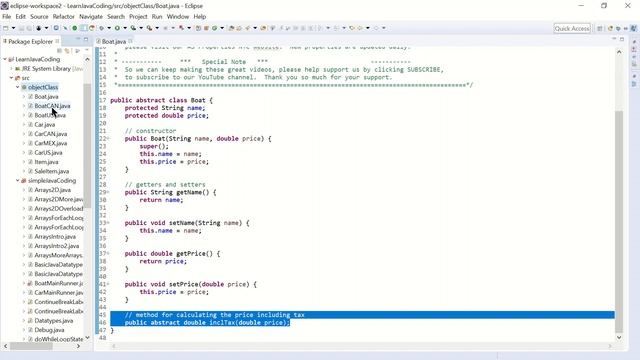Image resolution: width=640 pixels, height=360 pixels.
Task: Click Collapse All in Package Explorer
Action: coord(60,51)
